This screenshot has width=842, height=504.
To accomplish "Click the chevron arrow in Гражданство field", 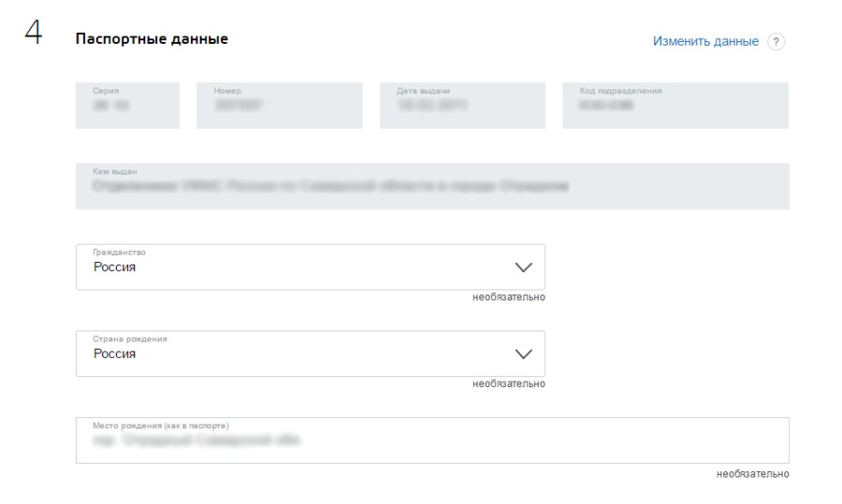I will 524,267.
